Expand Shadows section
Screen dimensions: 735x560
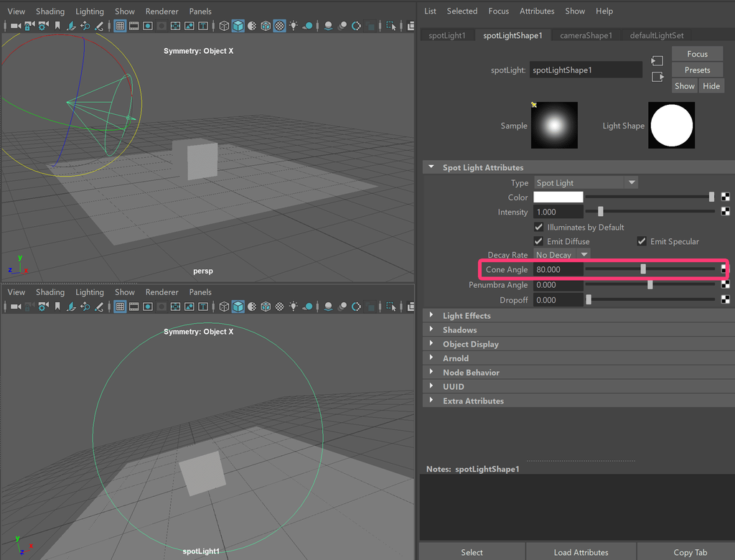pos(431,330)
